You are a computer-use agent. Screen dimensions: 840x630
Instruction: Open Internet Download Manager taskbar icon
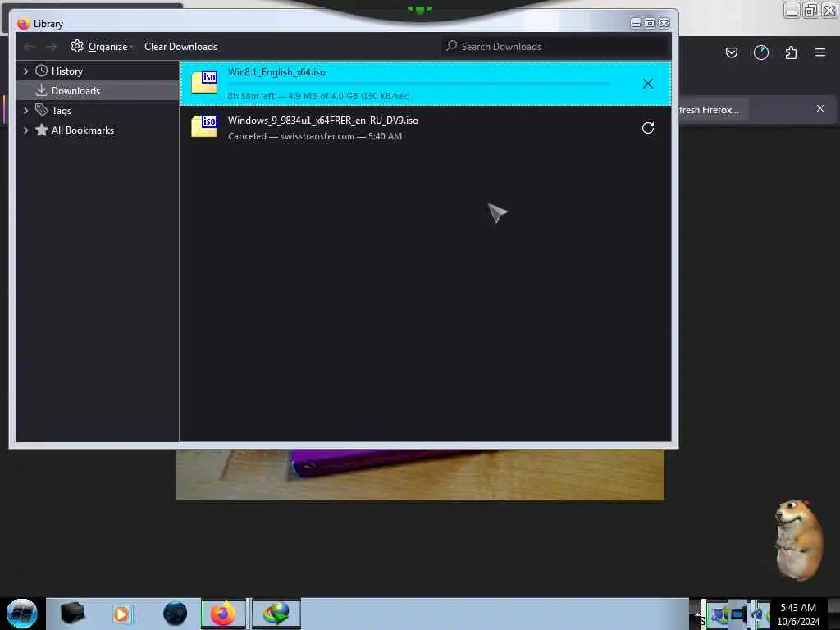(x=276, y=614)
